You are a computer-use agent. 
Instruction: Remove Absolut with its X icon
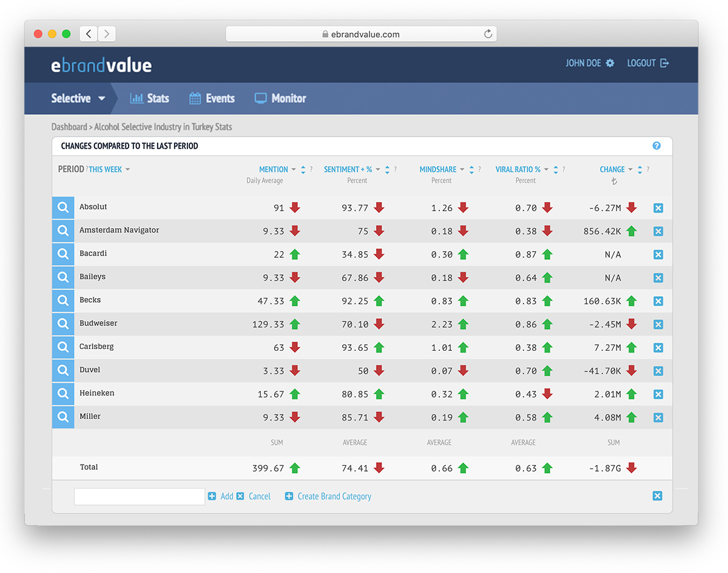click(658, 208)
